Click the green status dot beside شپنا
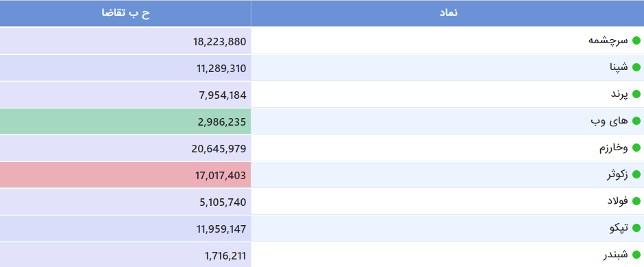The image size is (644, 267). pos(636,67)
